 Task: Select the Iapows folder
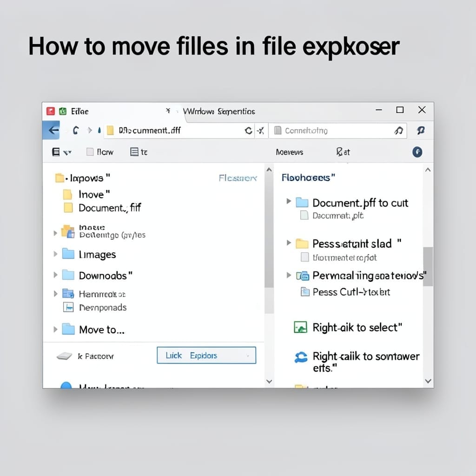[83, 178]
